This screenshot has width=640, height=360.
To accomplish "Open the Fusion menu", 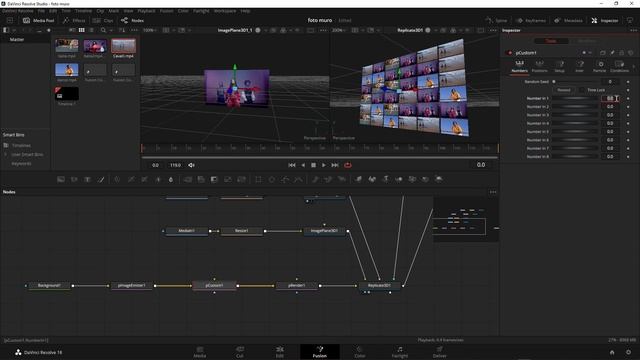I will (x=166, y=11).
